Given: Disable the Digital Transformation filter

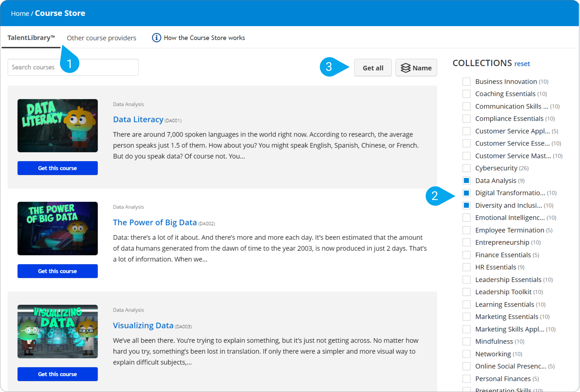Looking at the screenshot, I should tap(466, 193).
